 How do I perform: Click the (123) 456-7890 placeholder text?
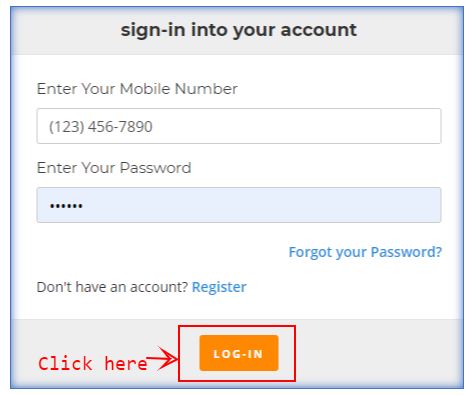point(101,127)
